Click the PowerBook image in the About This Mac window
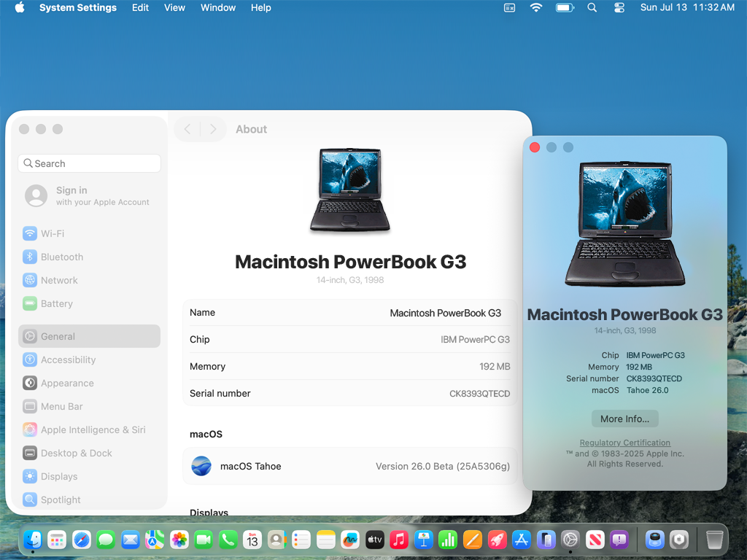The height and width of the screenshot is (560, 747). 624,224
